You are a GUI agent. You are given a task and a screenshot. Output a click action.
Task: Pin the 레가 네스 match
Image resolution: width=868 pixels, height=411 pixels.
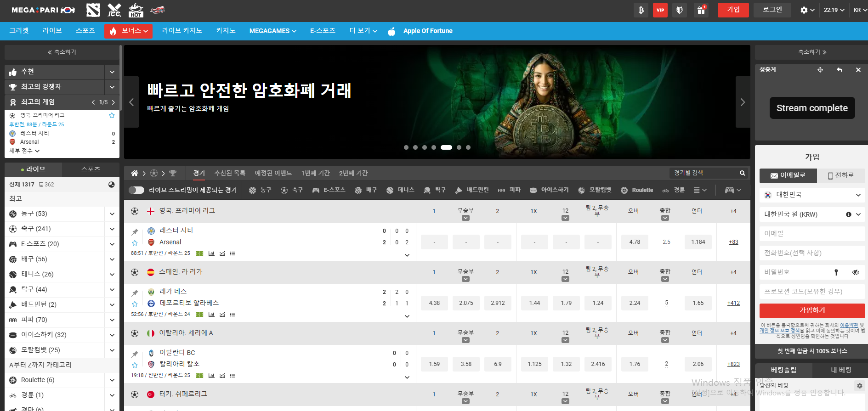(135, 293)
